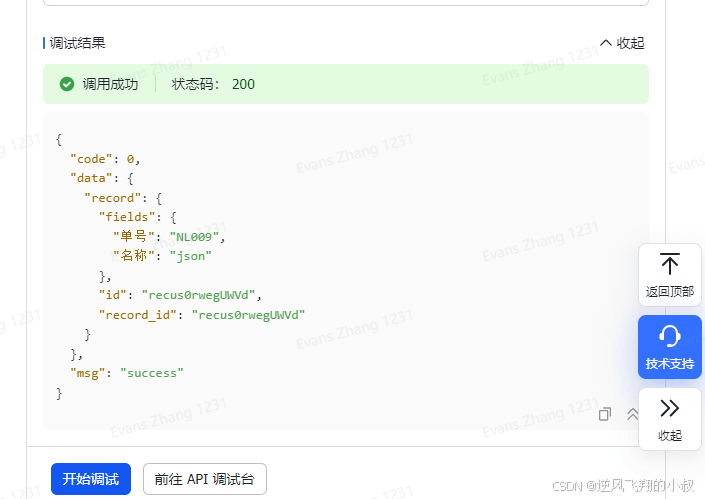This screenshot has height=499, width=705.
Task: Copy the JSON response using copy icon
Action: [605, 414]
